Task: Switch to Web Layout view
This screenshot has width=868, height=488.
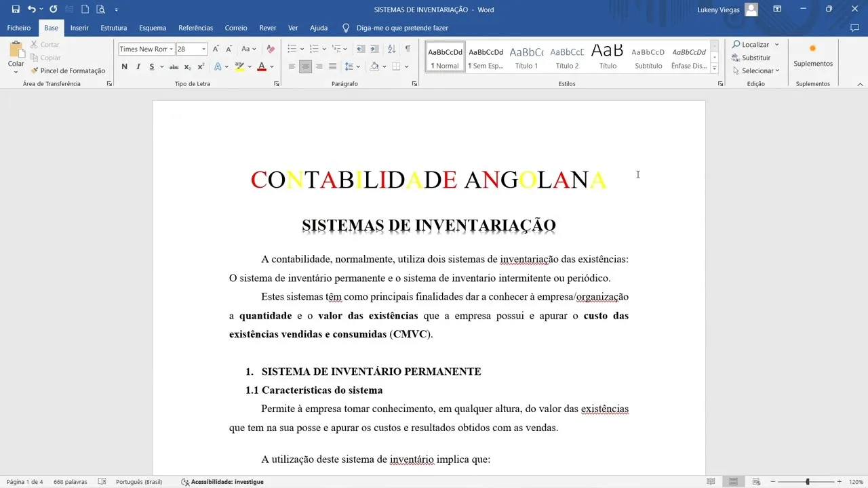Action: pos(755,482)
